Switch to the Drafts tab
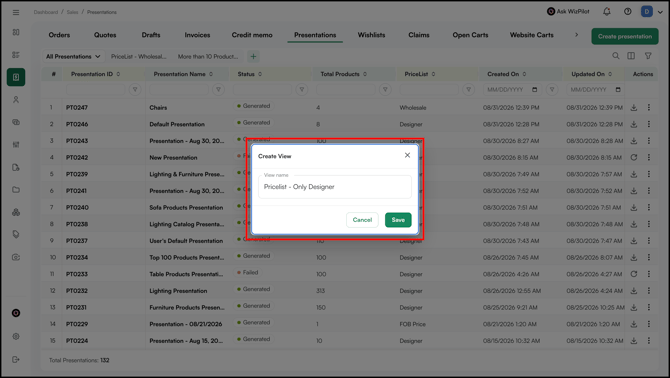Image resolution: width=670 pixels, height=378 pixels. 151,35
